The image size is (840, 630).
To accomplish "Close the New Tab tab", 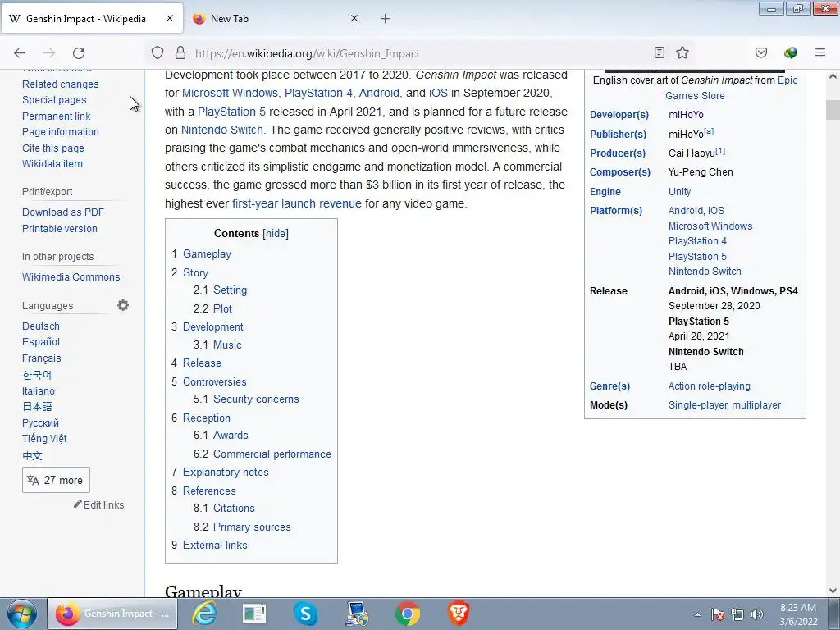I will click(x=354, y=18).
